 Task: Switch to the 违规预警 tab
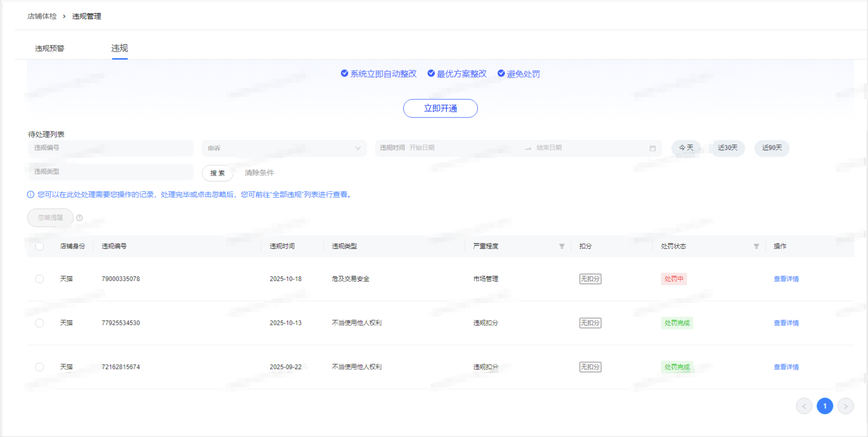point(50,48)
